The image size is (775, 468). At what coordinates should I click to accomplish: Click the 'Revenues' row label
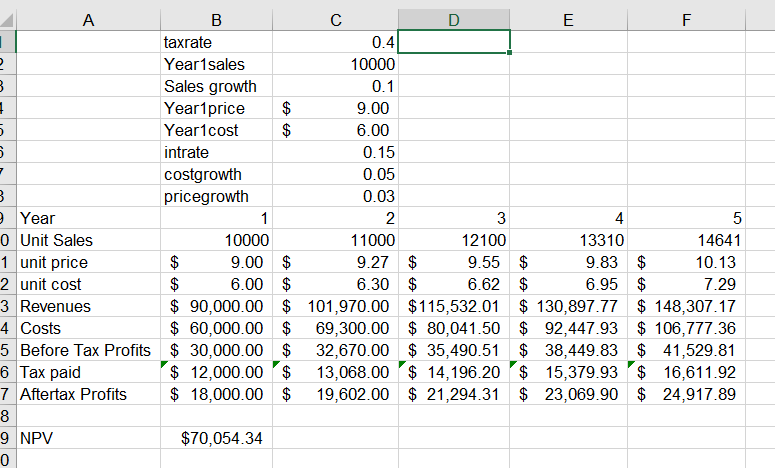[x=88, y=306]
